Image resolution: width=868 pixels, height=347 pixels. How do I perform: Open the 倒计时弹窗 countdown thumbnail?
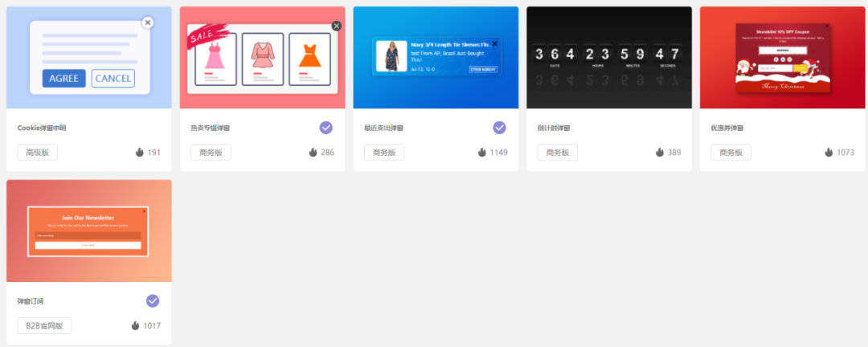pos(609,58)
